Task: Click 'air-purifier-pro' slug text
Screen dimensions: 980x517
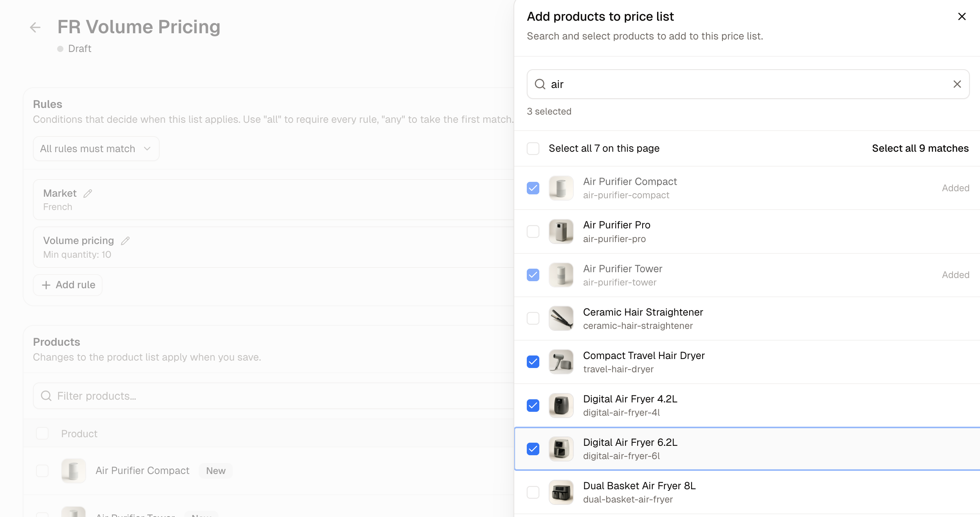Action: coord(614,239)
